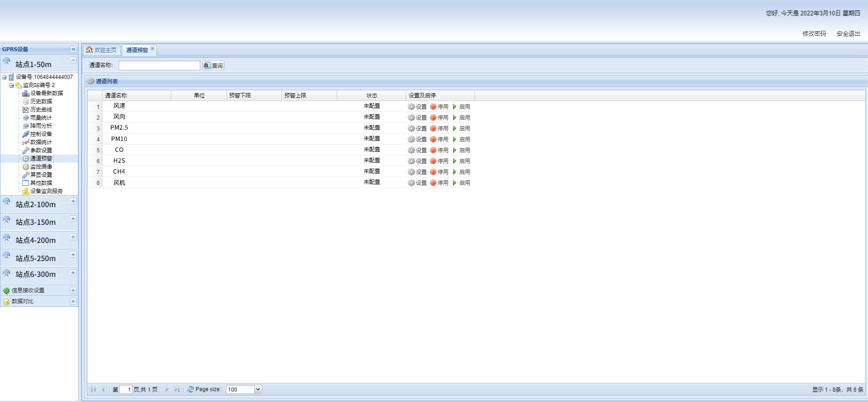868x402 pixels.
Task: Expand the 站点2-100m section
Action: coord(73,201)
